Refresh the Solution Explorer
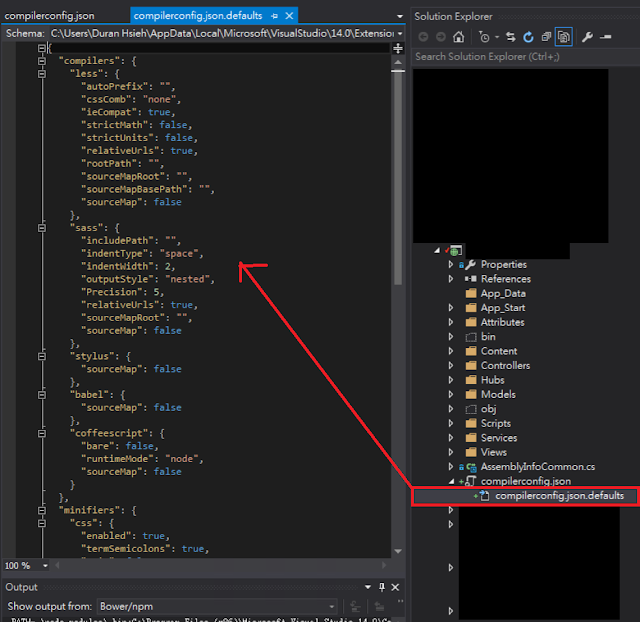The image size is (640, 622). tap(528, 37)
